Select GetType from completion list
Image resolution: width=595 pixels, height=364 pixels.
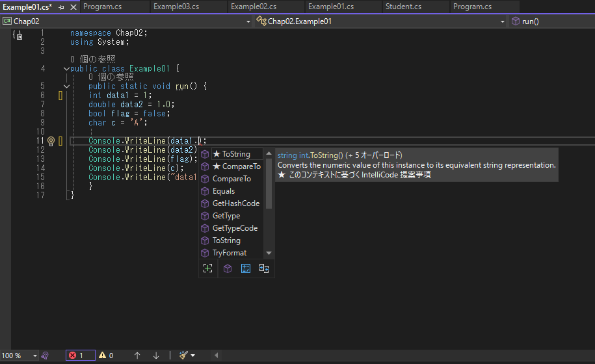(231, 216)
